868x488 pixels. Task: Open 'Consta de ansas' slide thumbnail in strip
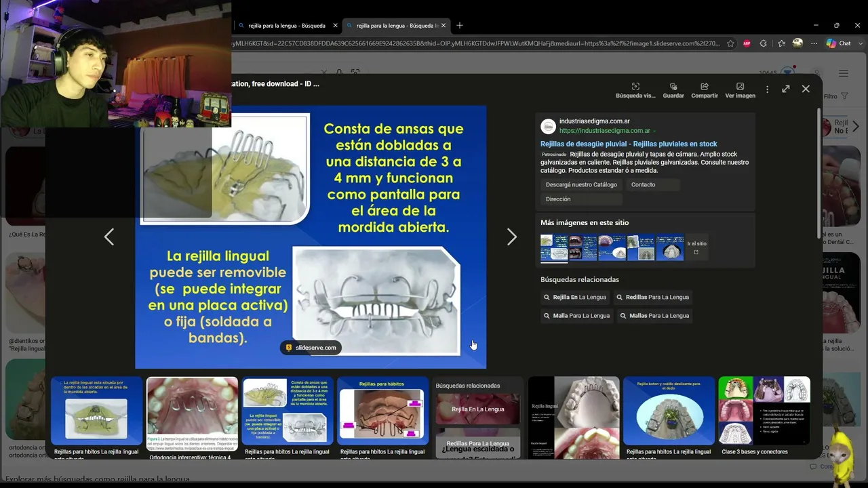(288, 411)
